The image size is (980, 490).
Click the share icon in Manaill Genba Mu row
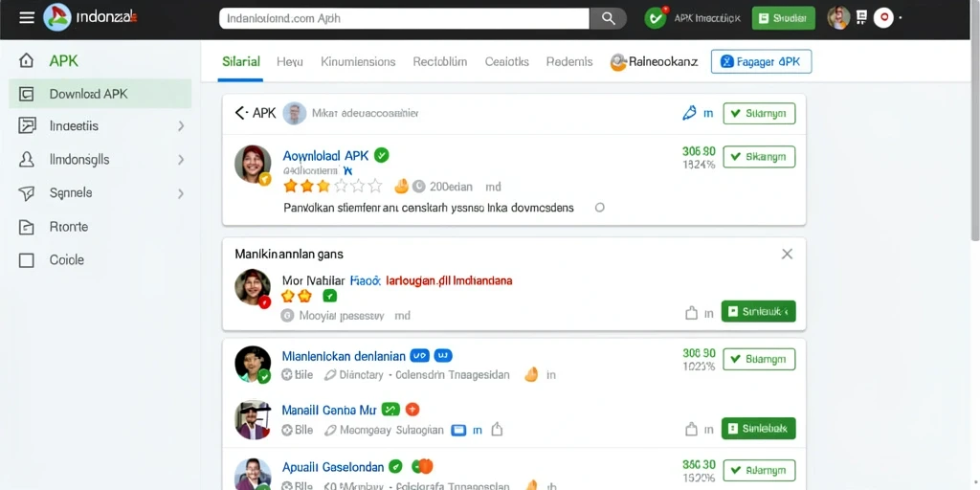click(497, 430)
